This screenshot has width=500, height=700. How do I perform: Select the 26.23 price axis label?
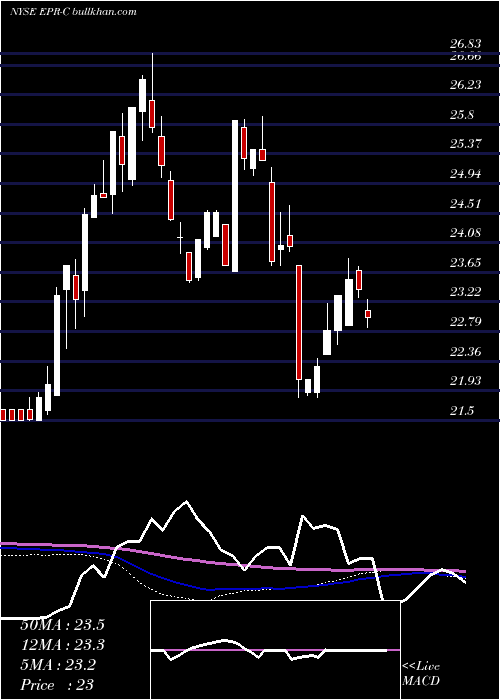pos(465,85)
